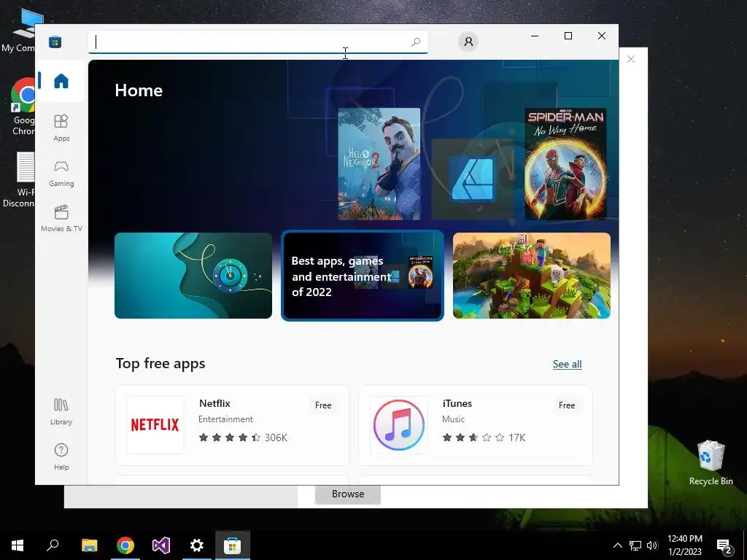Image resolution: width=747 pixels, height=560 pixels.
Task: Select the My Computer desktop icon
Action: (x=19, y=31)
